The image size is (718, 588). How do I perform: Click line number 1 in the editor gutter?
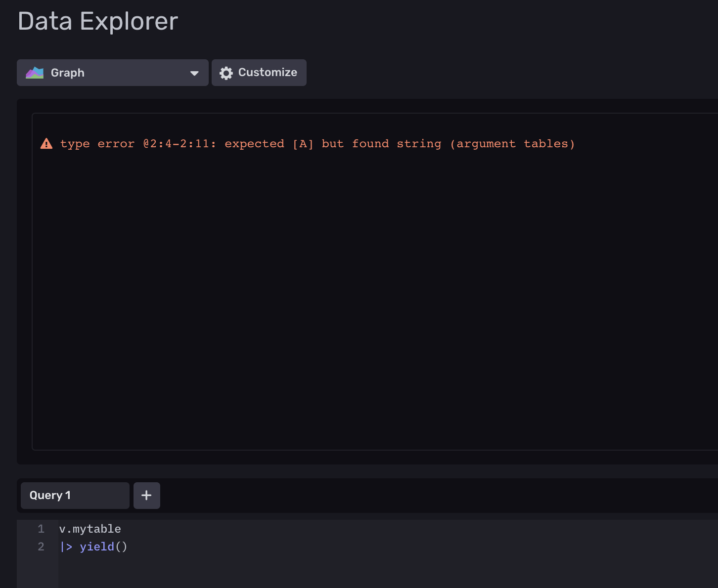click(x=41, y=529)
